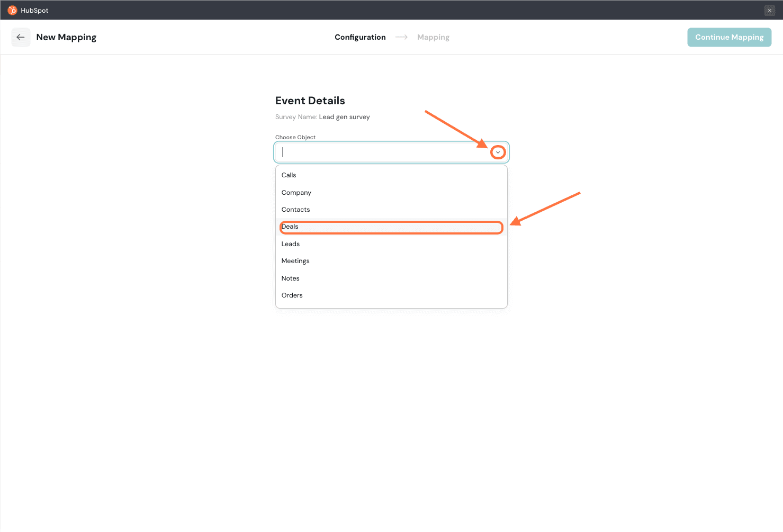Select Orders at the list bottom
783x532 pixels.
(x=292, y=295)
